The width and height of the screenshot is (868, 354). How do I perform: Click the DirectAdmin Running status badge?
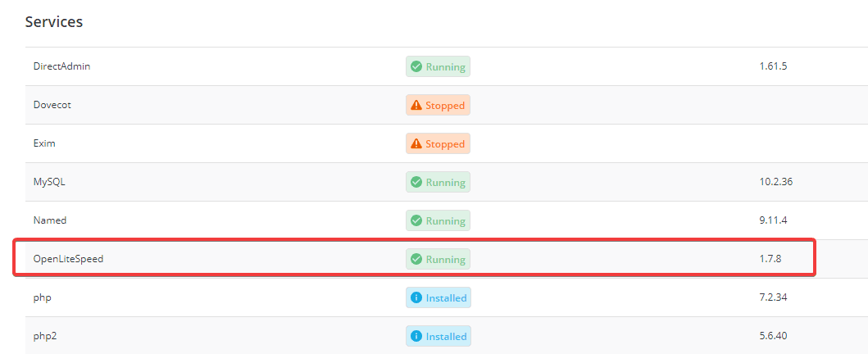[438, 66]
